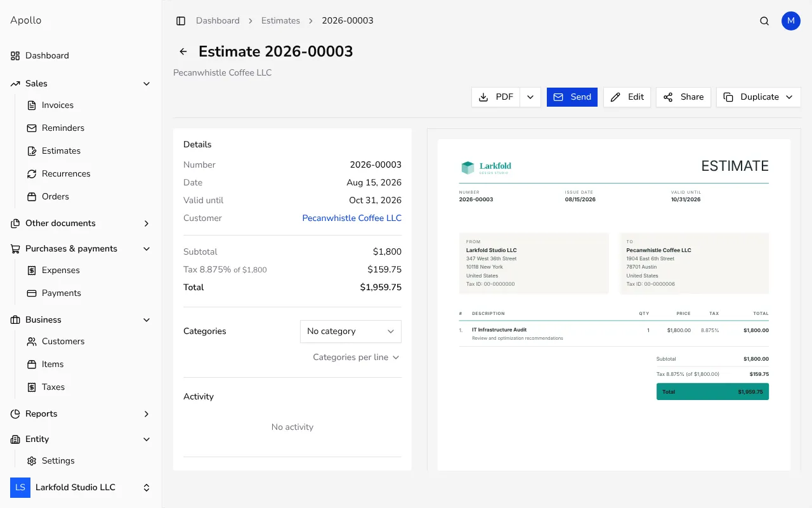Open Pecanwhistle Coffee LLC customer link
Screen dimensions: 812x508
[x=352, y=218]
